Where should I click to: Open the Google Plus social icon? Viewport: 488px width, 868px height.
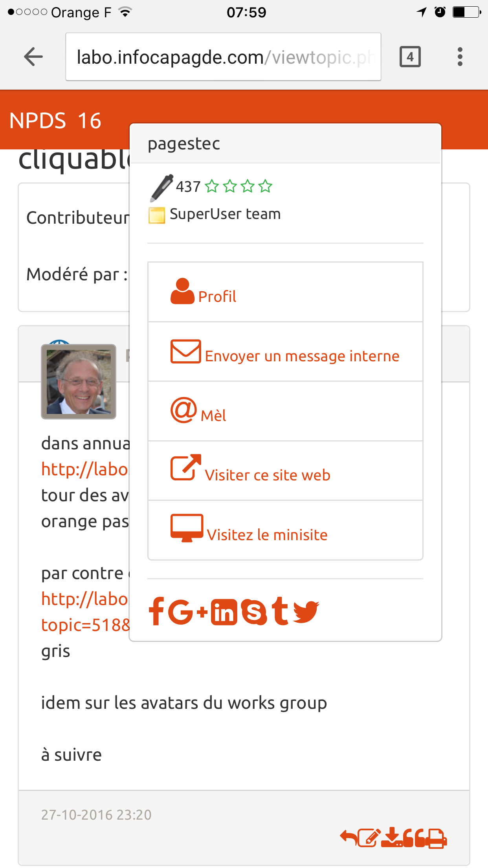187,611
